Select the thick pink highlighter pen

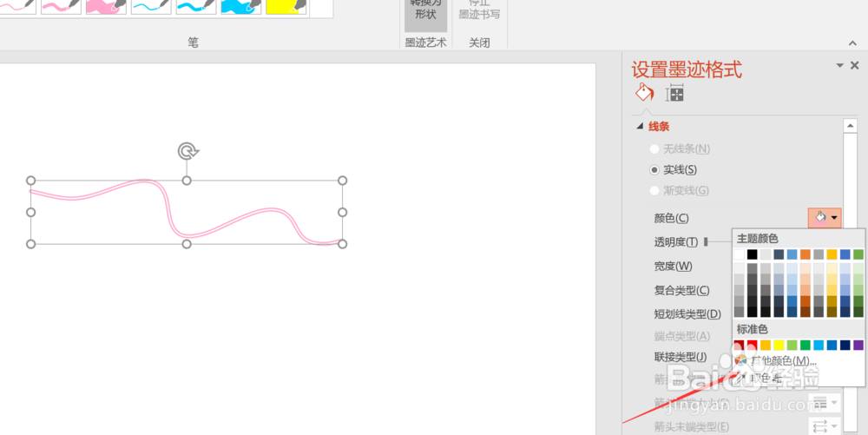click(x=106, y=5)
